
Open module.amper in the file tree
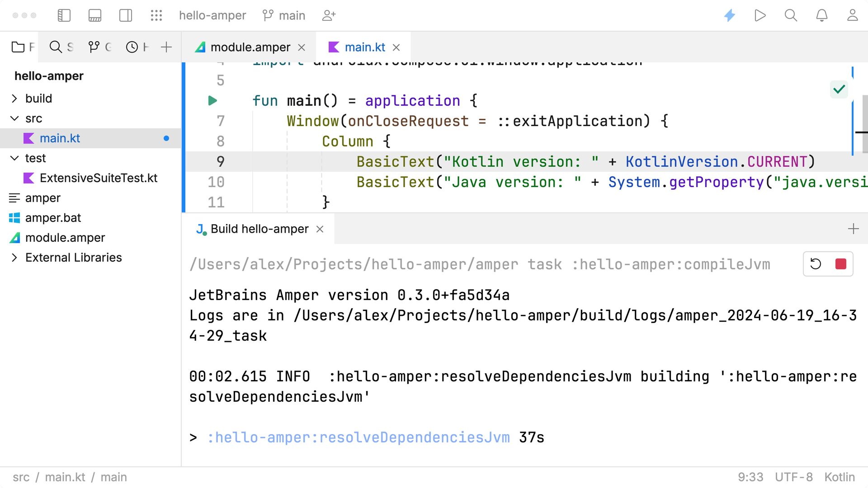tap(90, 238)
